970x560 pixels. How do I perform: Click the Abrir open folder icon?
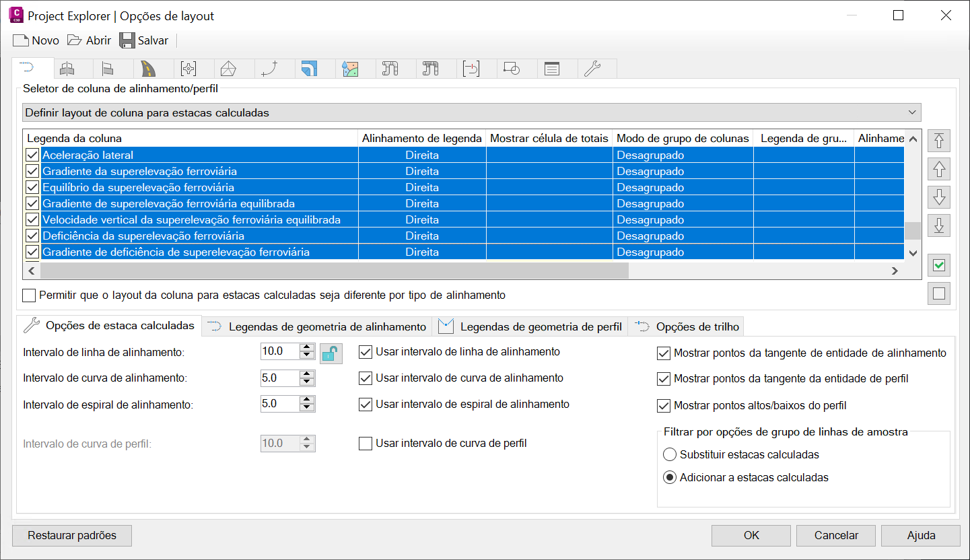[x=74, y=40]
